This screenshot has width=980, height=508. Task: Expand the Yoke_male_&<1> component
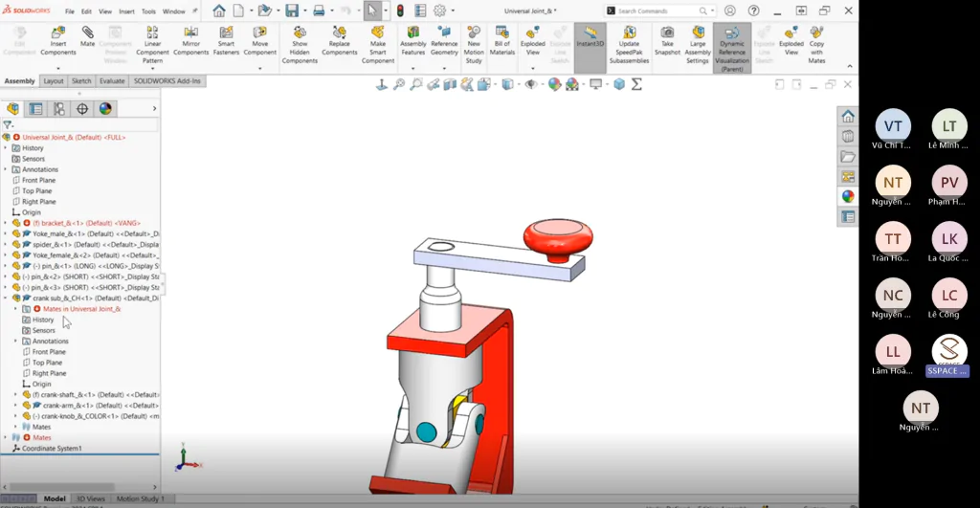pos(6,233)
